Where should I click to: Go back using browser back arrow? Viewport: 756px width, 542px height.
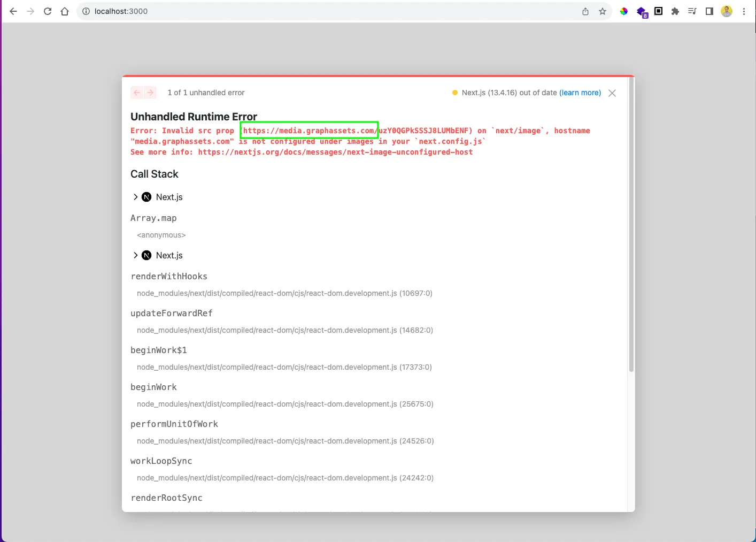click(x=13, y=11)
